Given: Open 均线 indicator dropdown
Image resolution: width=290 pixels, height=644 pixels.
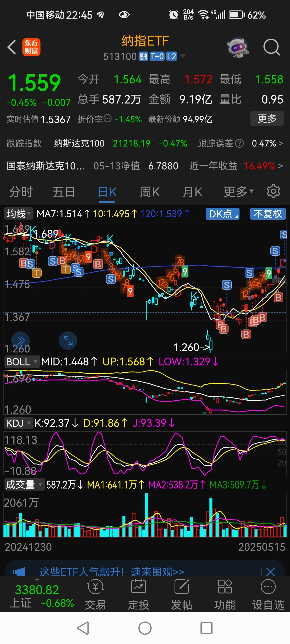Looking at the screenshot, I should [19, 214].
